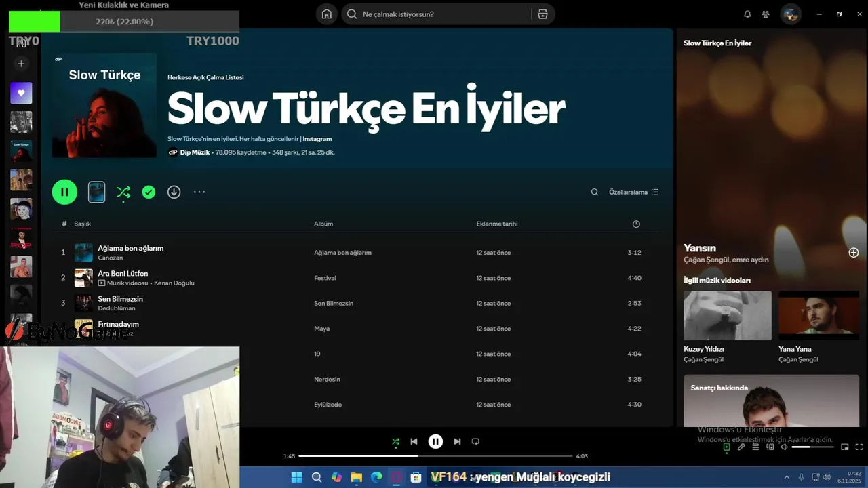Adjust the Spotify volume slider
Screen dimensions: 868x488
click(812, 447)
